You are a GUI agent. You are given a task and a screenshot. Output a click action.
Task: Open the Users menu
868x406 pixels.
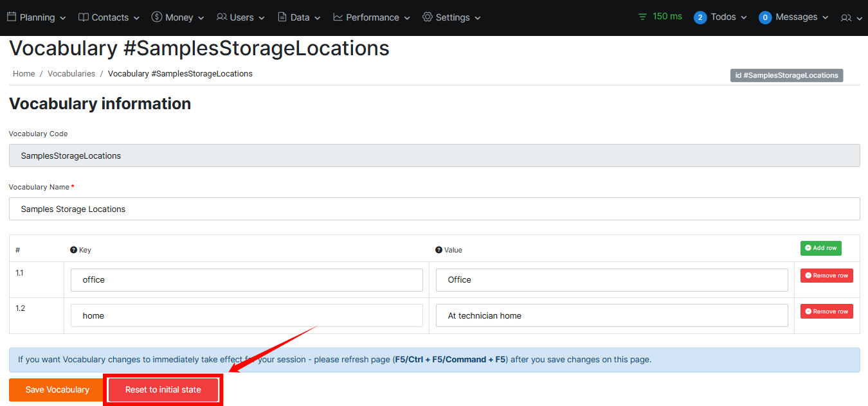pos(241,17)
